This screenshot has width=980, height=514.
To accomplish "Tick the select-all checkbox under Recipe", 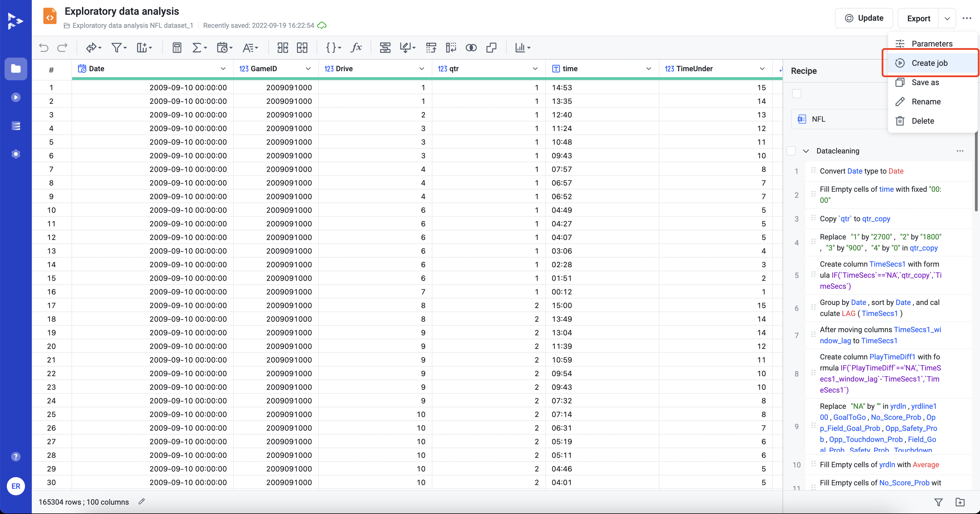I will pyautogui.click(x=797, y=94).
